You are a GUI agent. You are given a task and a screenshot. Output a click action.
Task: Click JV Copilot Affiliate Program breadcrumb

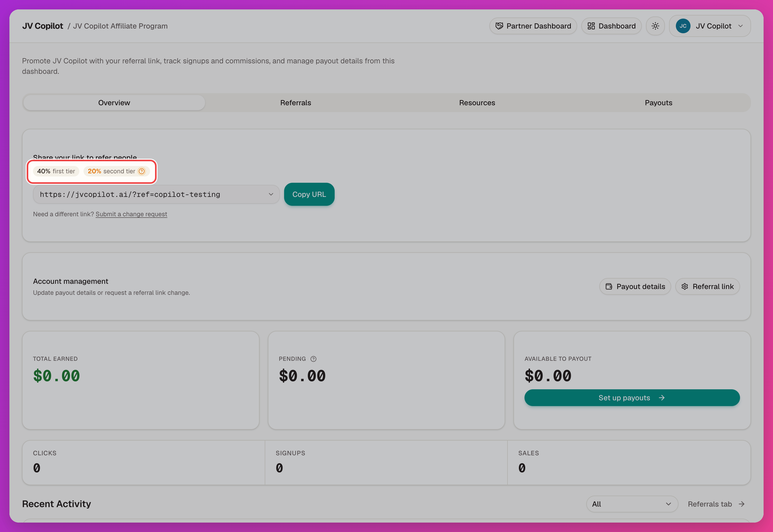coord(120,26)
